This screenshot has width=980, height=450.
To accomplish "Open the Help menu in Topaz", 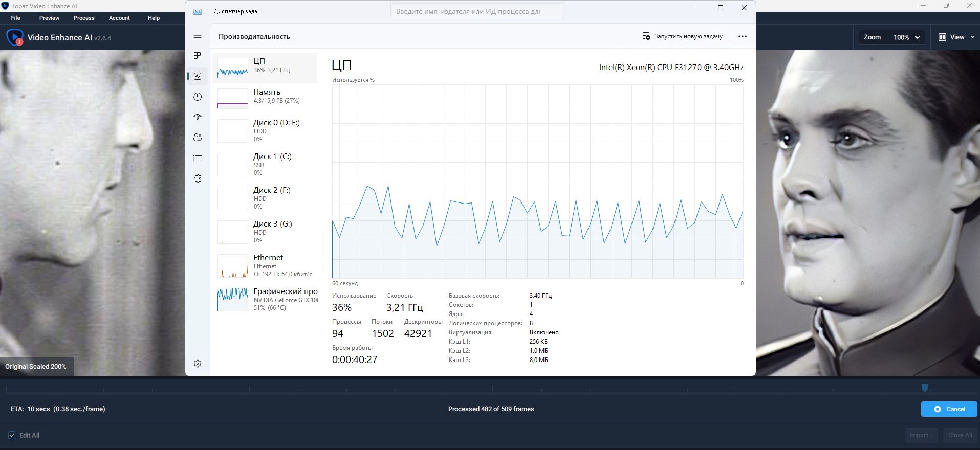I will 154,18.
